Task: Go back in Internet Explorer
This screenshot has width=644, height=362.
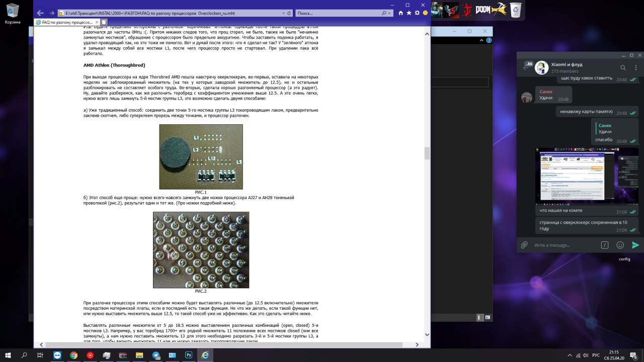Action: (x=40, y=13)
